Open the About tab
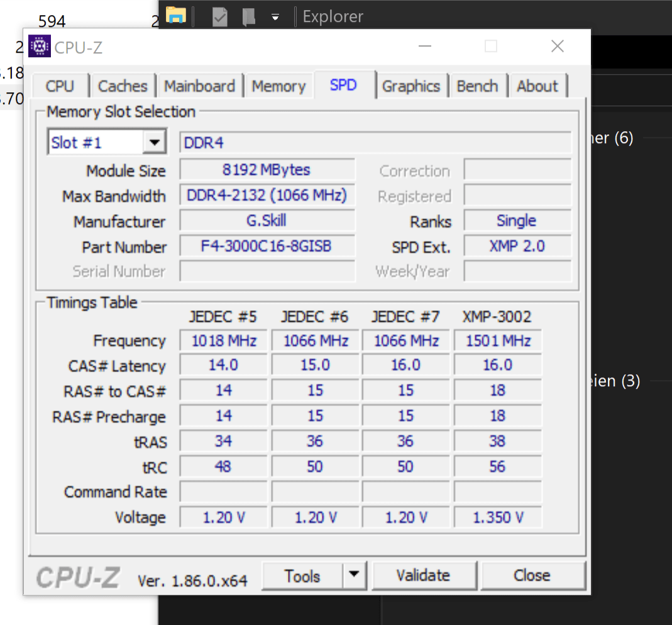The image size is (672, 625). (x=537, y=86)
